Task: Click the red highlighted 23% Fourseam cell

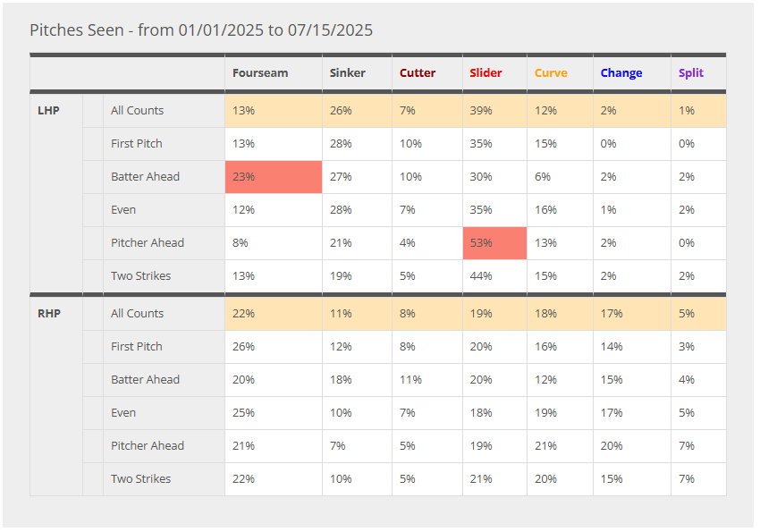Action: click(x=273, y=177)
